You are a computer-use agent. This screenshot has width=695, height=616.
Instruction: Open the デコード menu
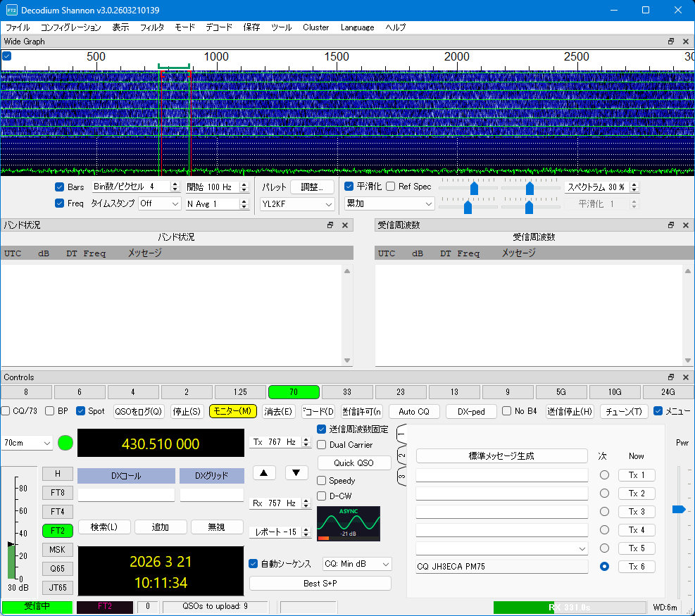[x=219, y=27]
